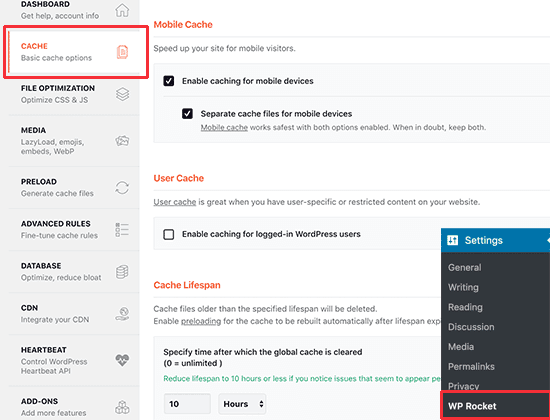The image size is (550, 420).
Task: Click the Heartbeat heart icon
Action: tap(122, 360)
